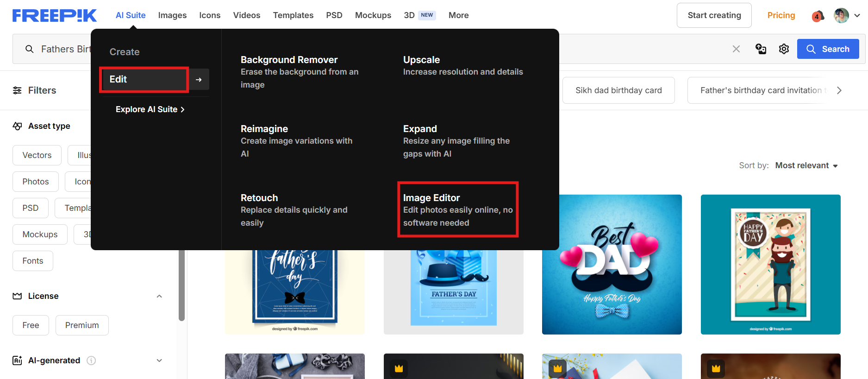
Task: Toggle the Free license filter
Action: 31,325
